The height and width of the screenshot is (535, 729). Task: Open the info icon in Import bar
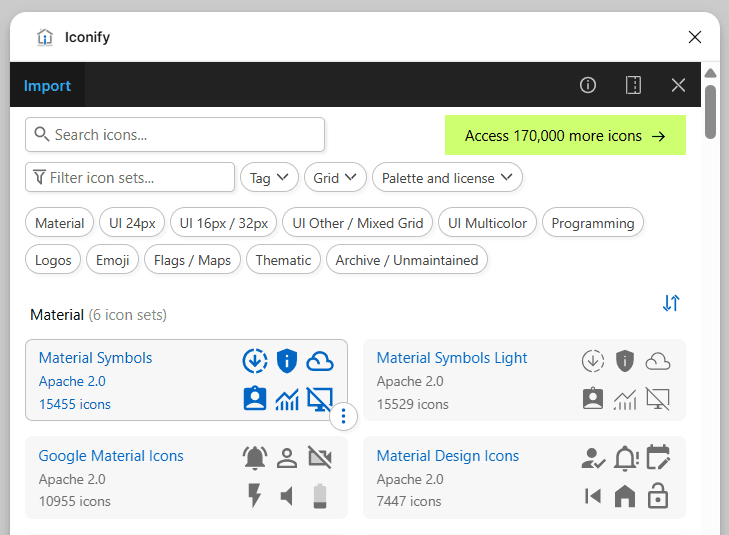point(588,85)
